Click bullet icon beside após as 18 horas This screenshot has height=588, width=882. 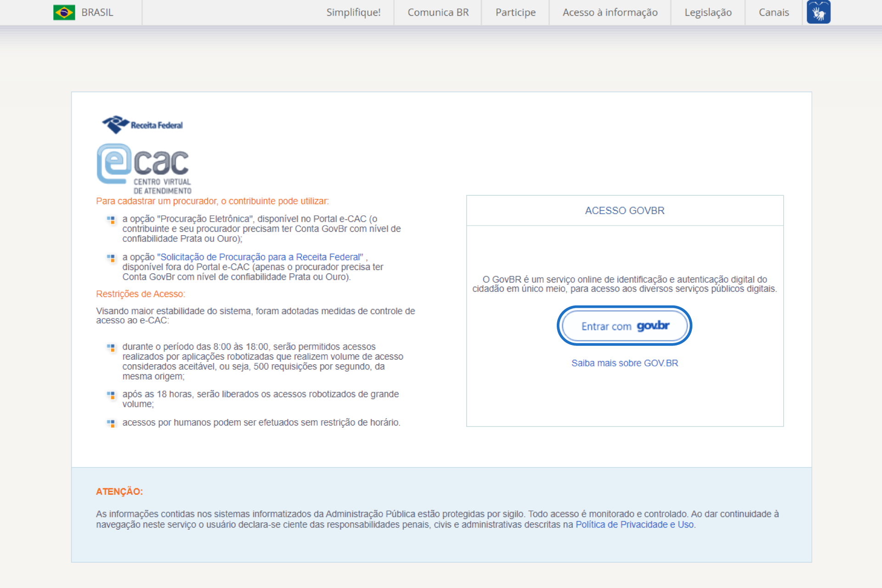[x=111, y=395]
